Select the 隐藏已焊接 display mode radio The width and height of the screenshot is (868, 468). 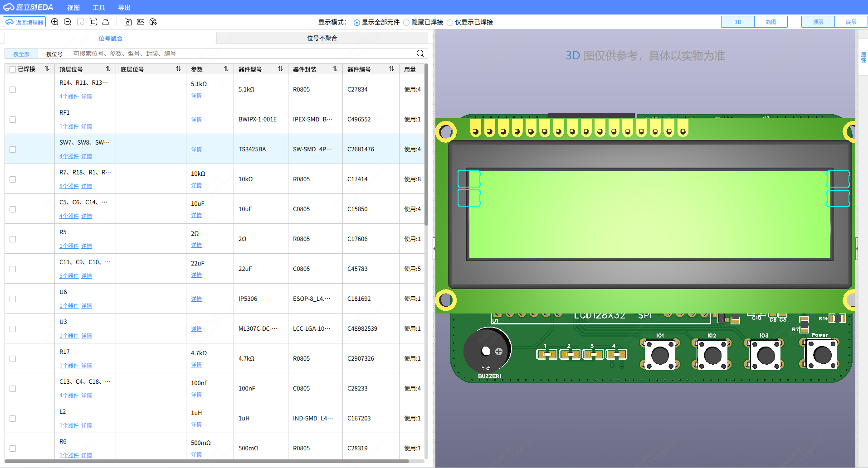(406, 23)
